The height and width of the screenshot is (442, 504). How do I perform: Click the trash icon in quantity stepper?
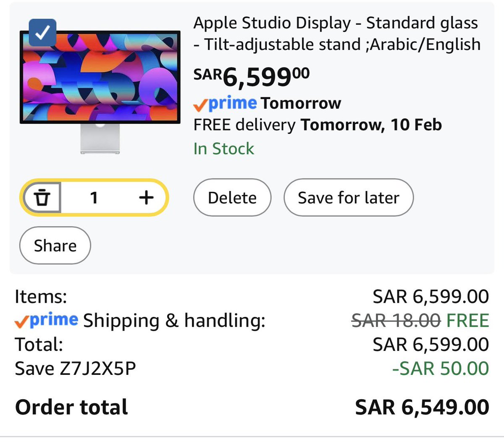42,197
